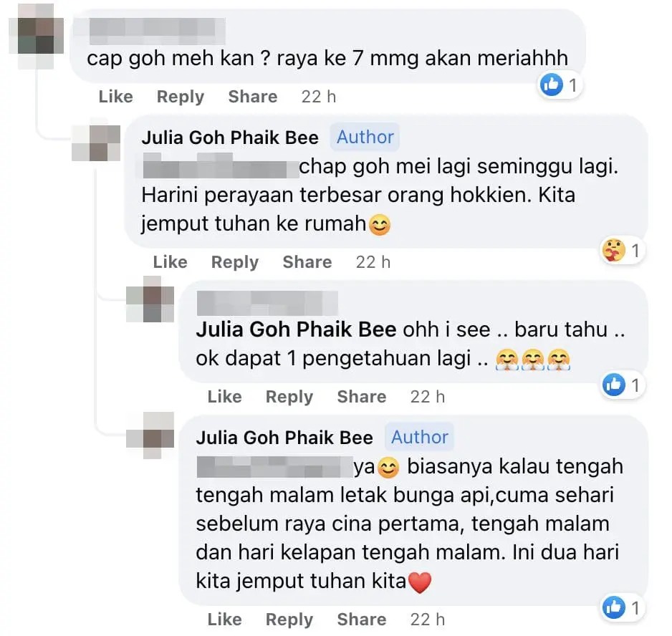Screen dimensions: 672x636
Task: Reply to 'ok dapat 1 pengetahuan lagi' comment
Action: click(x=289, y=397)
